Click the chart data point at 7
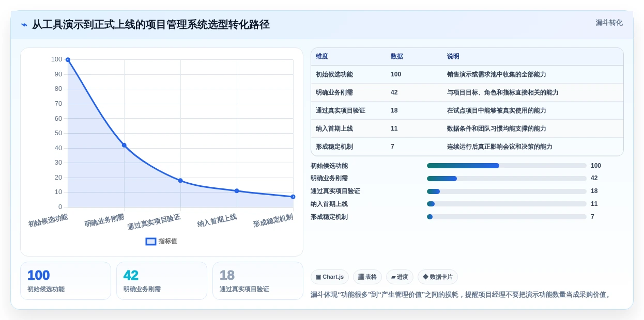The height and width of the screenshot is (320, 644). coord(293,197)
